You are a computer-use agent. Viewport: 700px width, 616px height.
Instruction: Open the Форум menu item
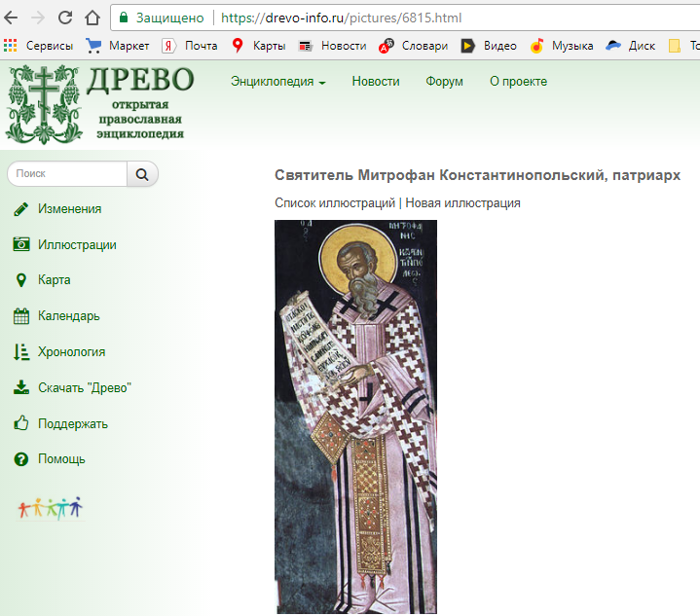point(444,82)
